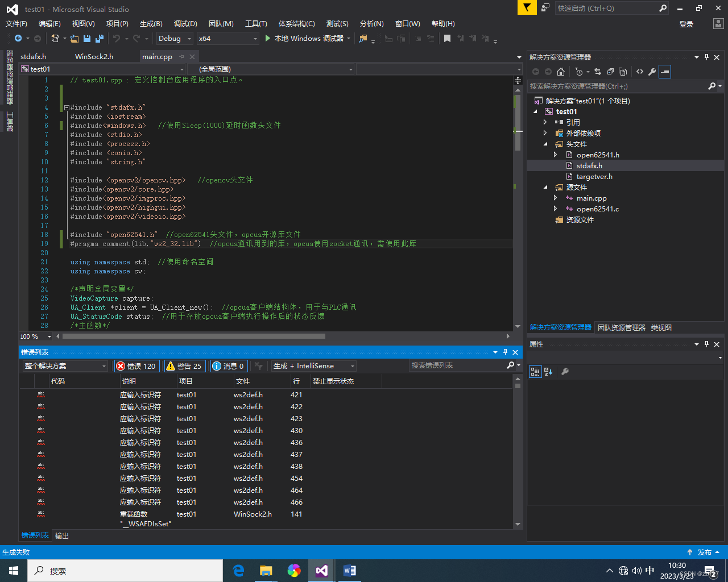Screen dimensions: 728x582
Task: Open the 编辑(E) menu
Action: click(x=49, y=24)
